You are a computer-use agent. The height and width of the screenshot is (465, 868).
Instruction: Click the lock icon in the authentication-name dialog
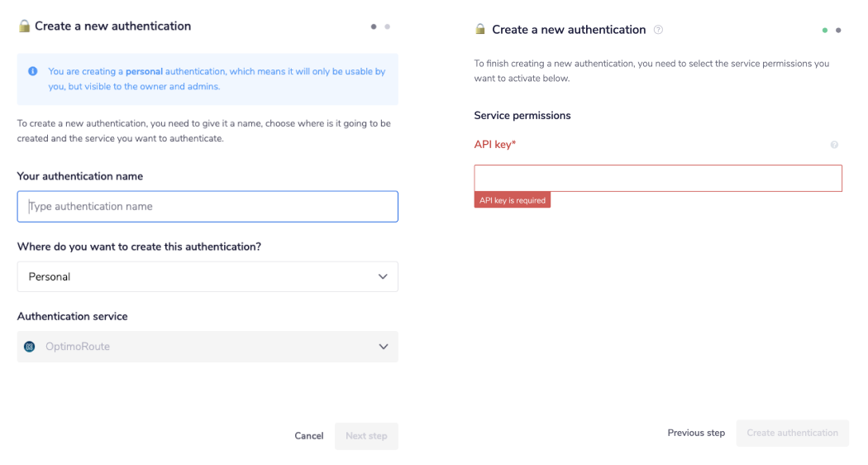click(24, 26)
